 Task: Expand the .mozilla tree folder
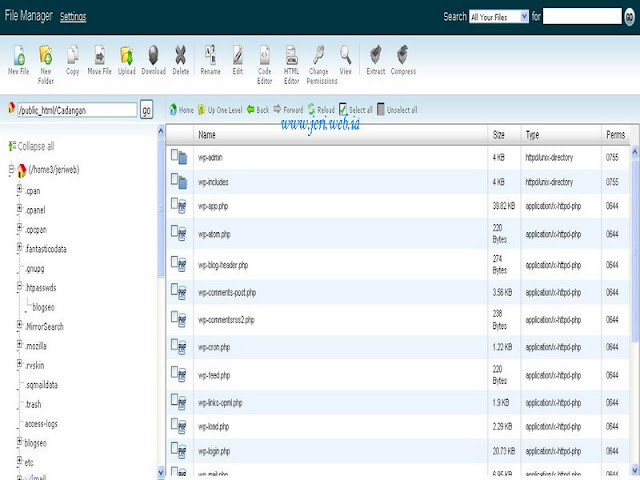coord(19,344)
